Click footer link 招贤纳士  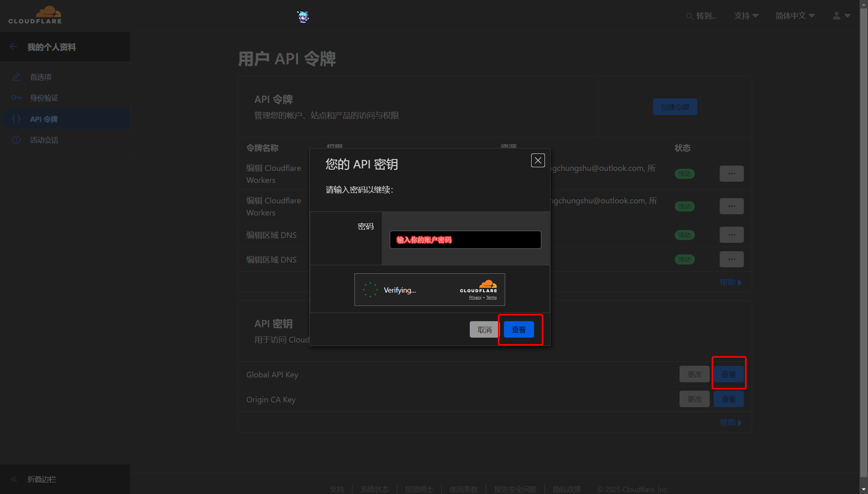tap(419, 489)
